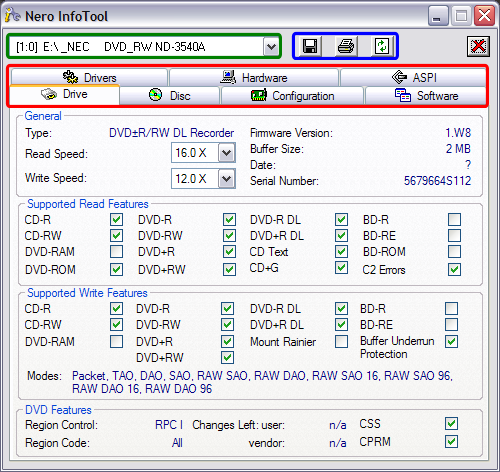Toggle CD-RW write feature checkbox
Viewport: 500px width, 472px height.
[x=116, y=324]
